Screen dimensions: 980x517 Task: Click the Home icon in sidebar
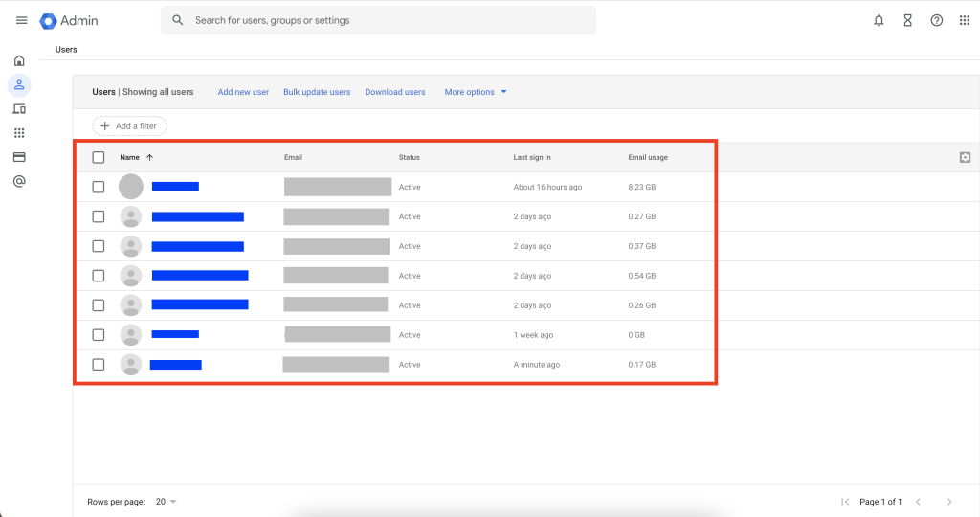point(19,61)
